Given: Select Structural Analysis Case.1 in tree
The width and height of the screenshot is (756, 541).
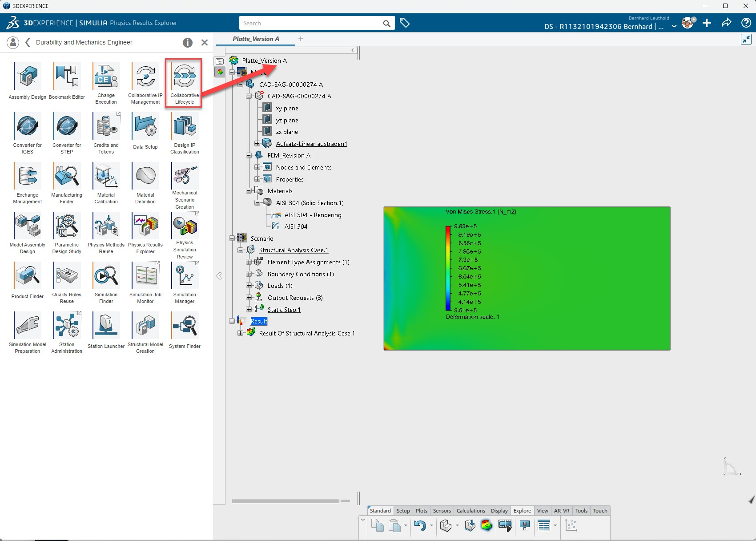Looking at the screenshot, I should (294, 250).
